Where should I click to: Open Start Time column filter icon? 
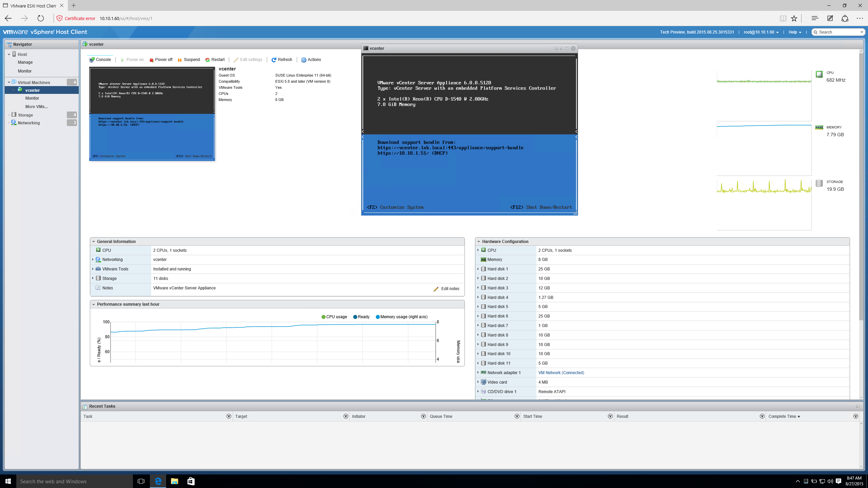[610, 416]
